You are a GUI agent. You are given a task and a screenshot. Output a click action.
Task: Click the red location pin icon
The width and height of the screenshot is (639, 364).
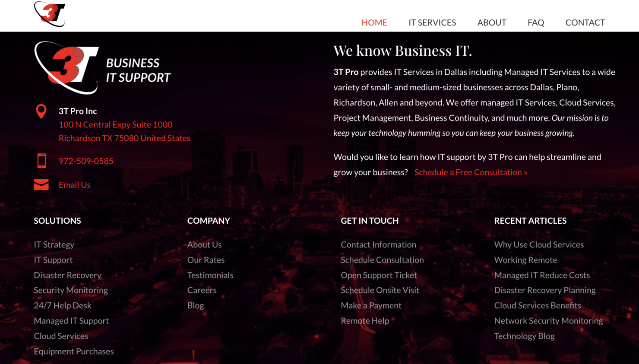(41, 111)
